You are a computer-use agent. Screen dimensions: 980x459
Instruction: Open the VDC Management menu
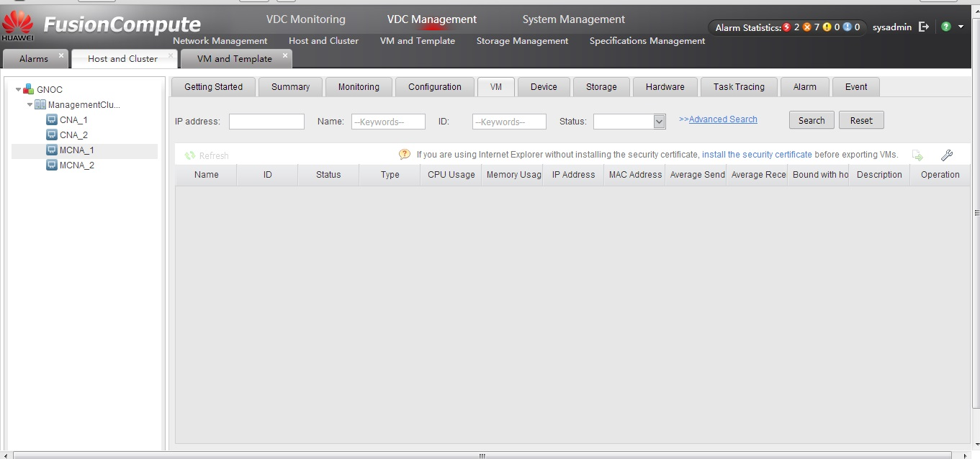(432, 19)
